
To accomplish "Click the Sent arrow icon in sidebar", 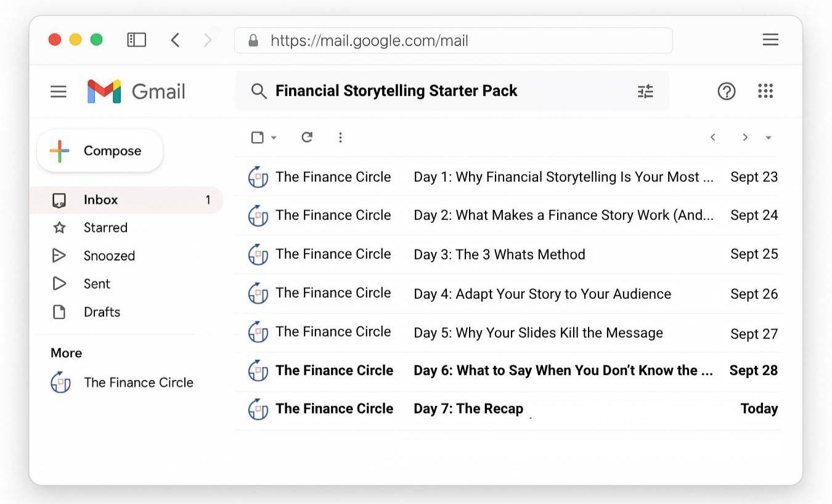I will pyautogui.click(x=59, y=284).
